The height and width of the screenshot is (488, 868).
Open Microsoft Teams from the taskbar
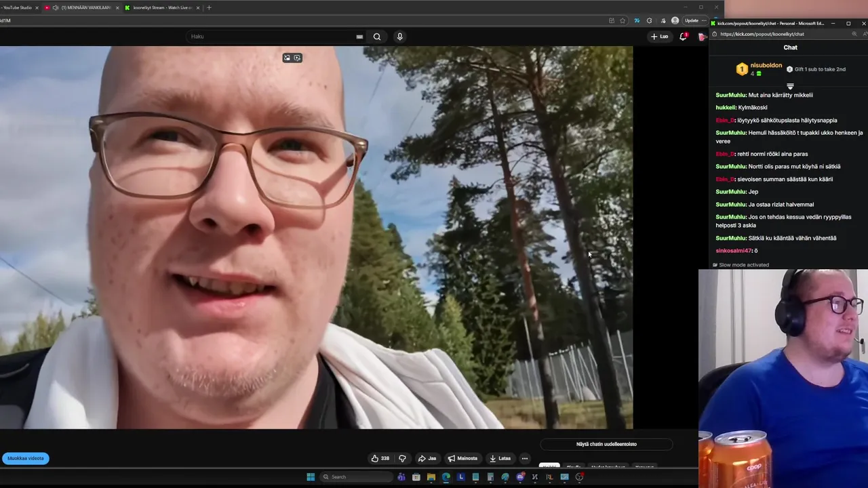point(401,476)
